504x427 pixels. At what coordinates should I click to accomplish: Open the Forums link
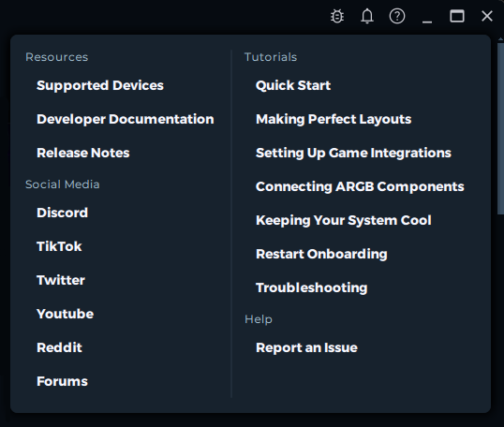[62, 381]
